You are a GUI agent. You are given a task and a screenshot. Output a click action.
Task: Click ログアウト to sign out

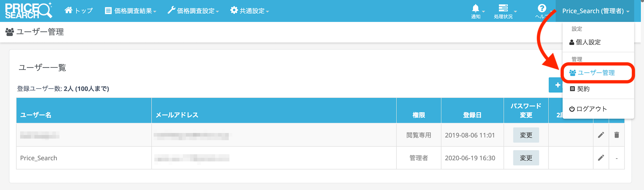pyautogui.click(x=591, y=109)
